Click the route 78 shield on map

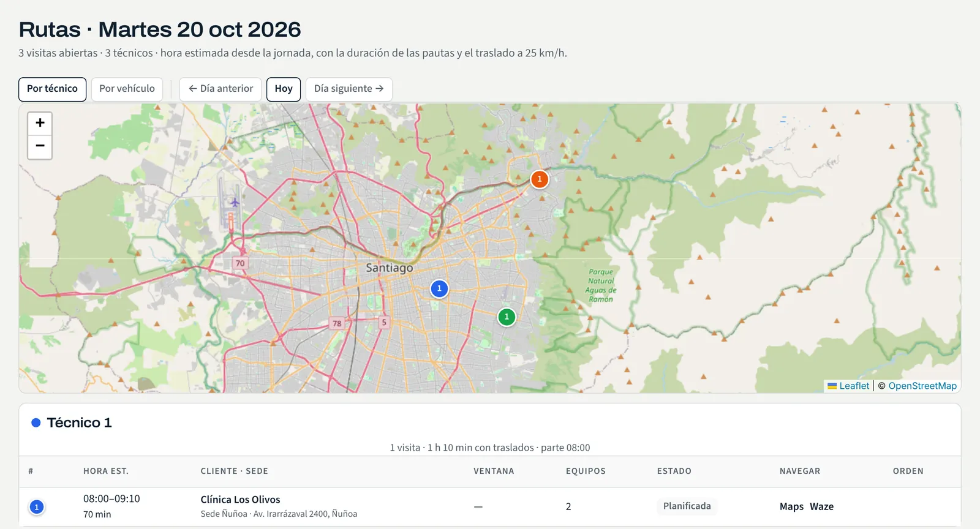click(x=337, y=323)
